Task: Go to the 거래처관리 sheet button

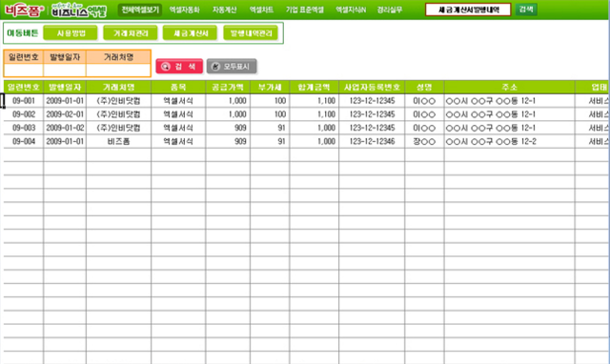Action: click(x=131, y=33)
